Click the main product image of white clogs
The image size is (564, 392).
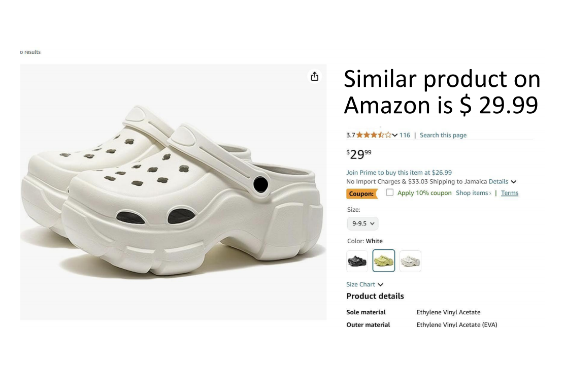coord(173,192)
